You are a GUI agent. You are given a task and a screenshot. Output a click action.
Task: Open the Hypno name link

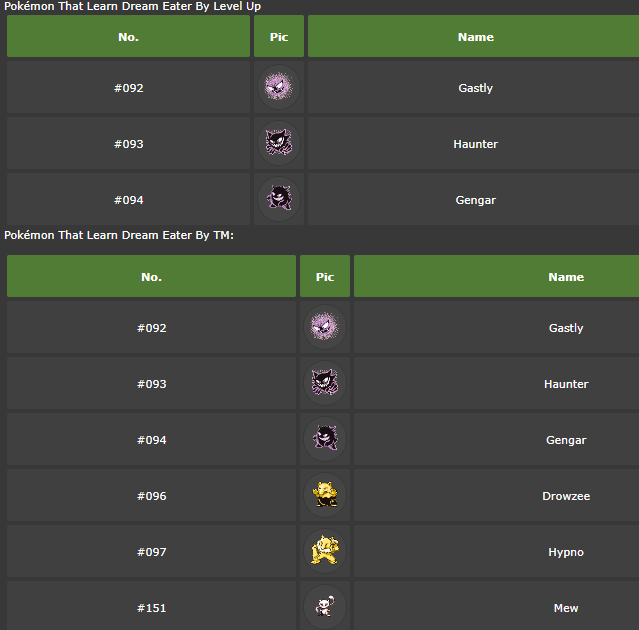(566, 552)
